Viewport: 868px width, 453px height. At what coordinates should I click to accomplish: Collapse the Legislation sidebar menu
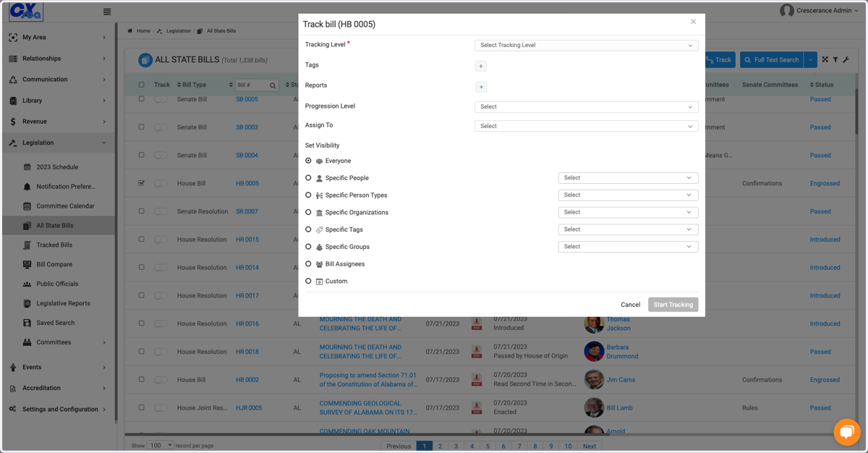click(x=58, y=143)
